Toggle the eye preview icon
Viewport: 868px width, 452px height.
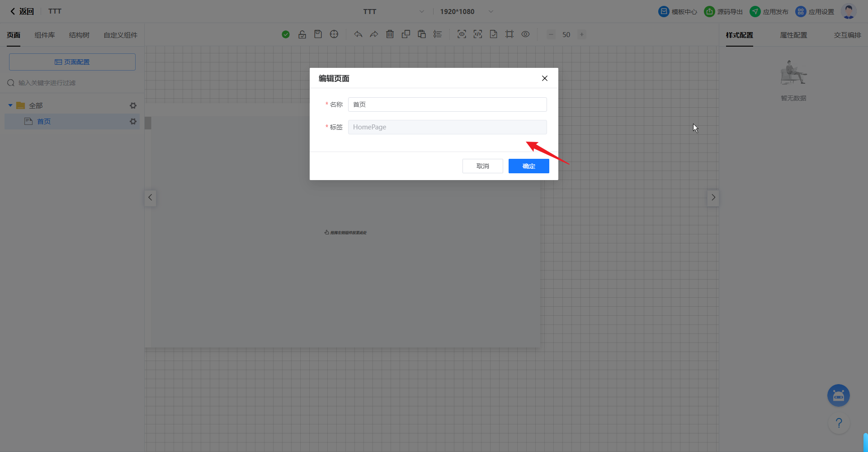click(525, 34)
